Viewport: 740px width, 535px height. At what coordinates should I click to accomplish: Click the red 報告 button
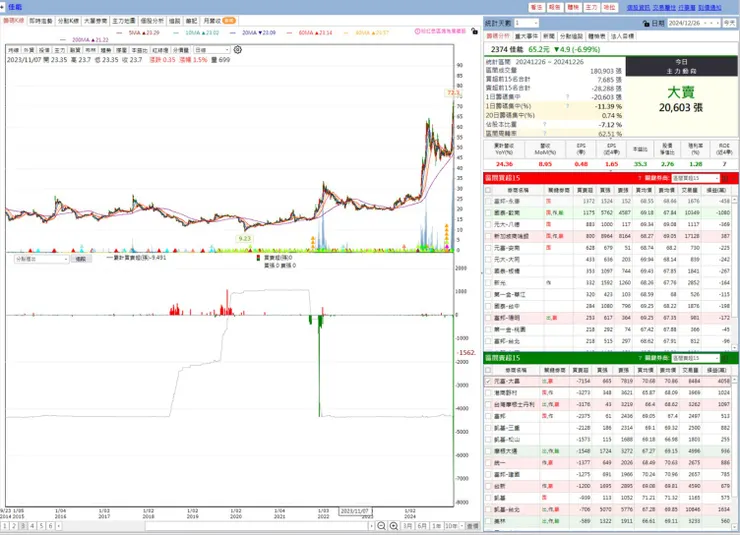coord(555,8)
